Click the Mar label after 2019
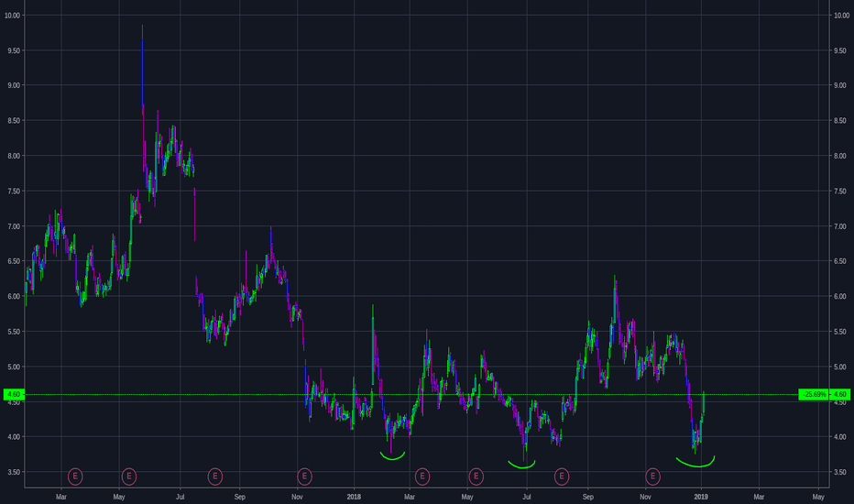The image size is (854, 504). pyautogui.click(x=759, y=497)
